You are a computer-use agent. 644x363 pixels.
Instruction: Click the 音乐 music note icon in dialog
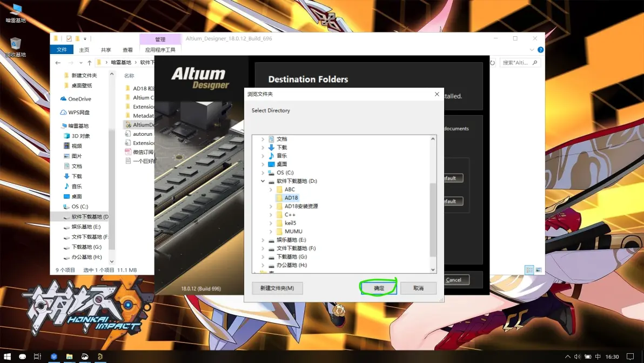(271, 156)
